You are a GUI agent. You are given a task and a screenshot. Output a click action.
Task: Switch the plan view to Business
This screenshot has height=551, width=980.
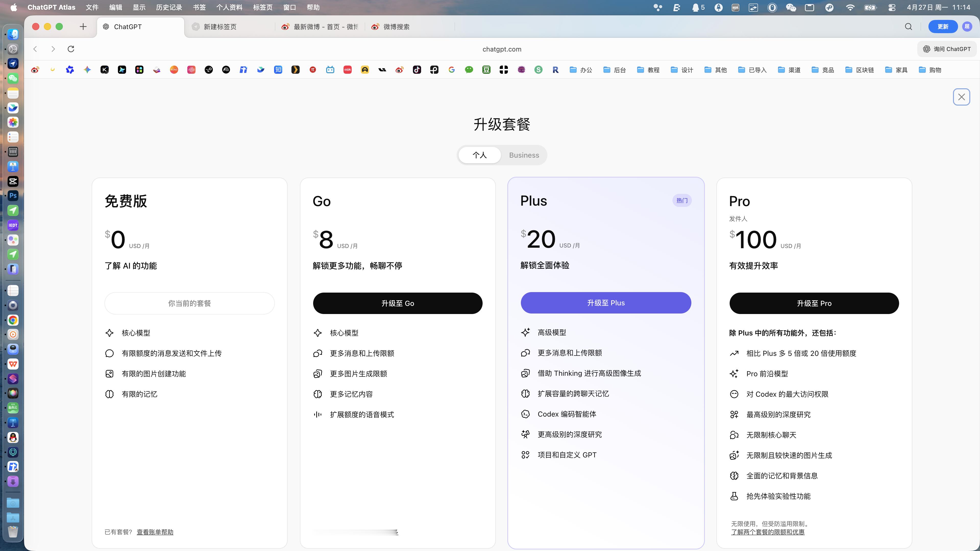[x=524, y=155]
